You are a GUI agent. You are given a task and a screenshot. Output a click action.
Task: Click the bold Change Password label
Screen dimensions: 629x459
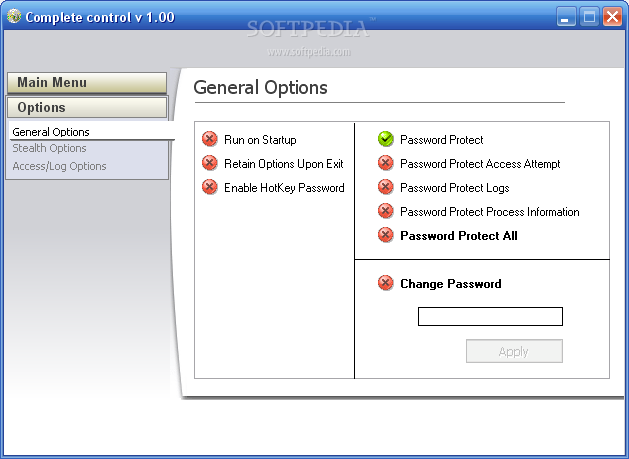tap(451, 284)
